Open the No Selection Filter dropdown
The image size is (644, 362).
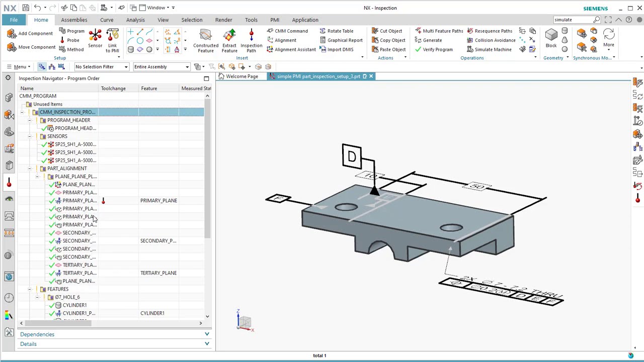click(x=102, y=66)
